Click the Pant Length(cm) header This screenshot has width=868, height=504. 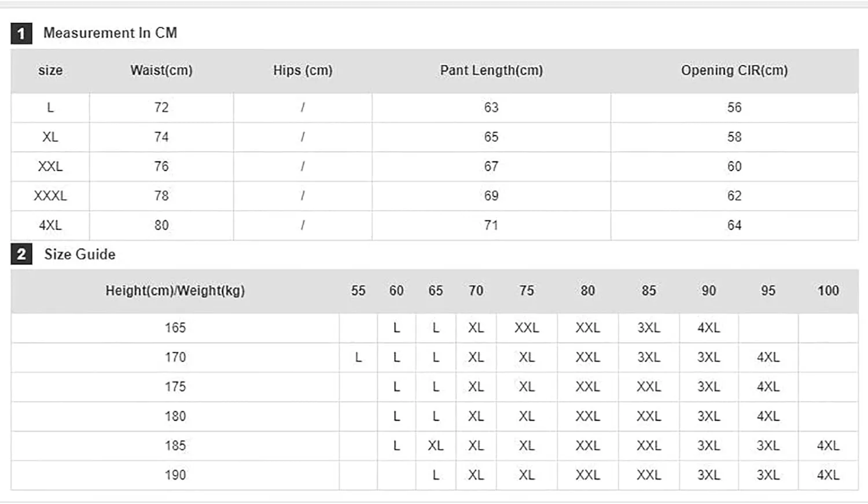[491, 71]
